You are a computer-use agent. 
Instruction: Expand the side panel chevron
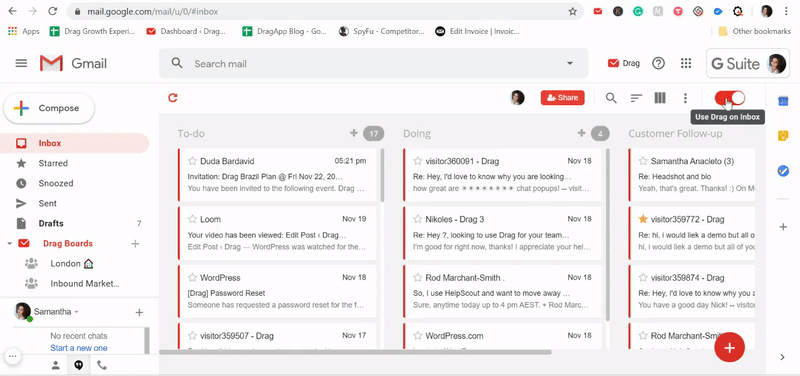(x=783, y=357)
